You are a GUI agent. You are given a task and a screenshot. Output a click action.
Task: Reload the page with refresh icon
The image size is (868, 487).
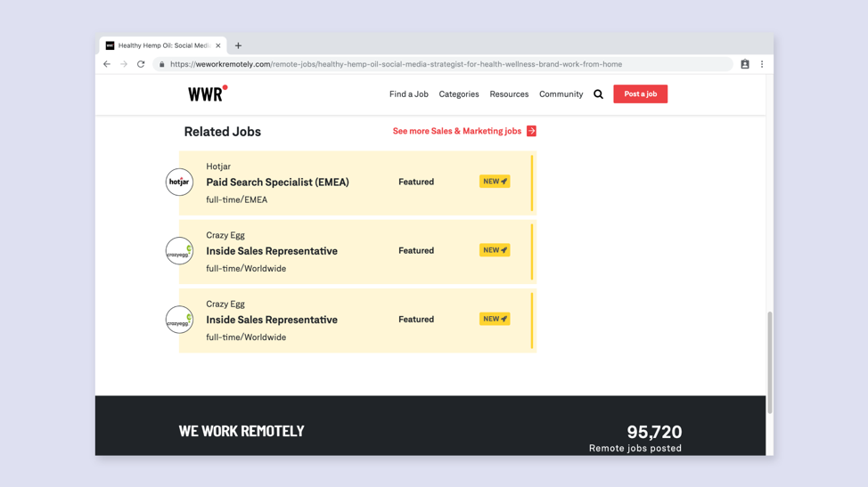(141, 64)
